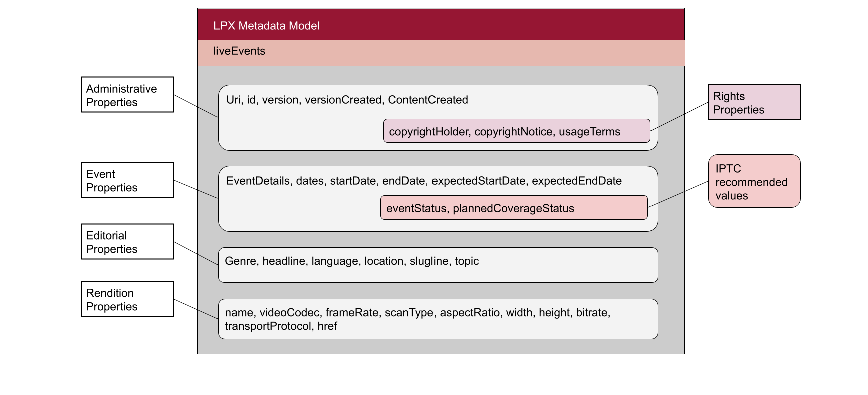The width and height of the screenshot is (868, 395).
Task: Click the transportProtocol, href text
Action: 281,326
